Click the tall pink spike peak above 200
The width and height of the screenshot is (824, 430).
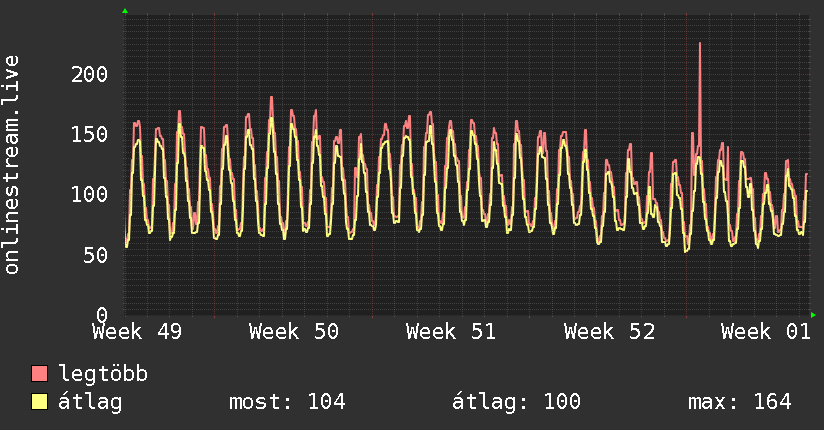700,44
